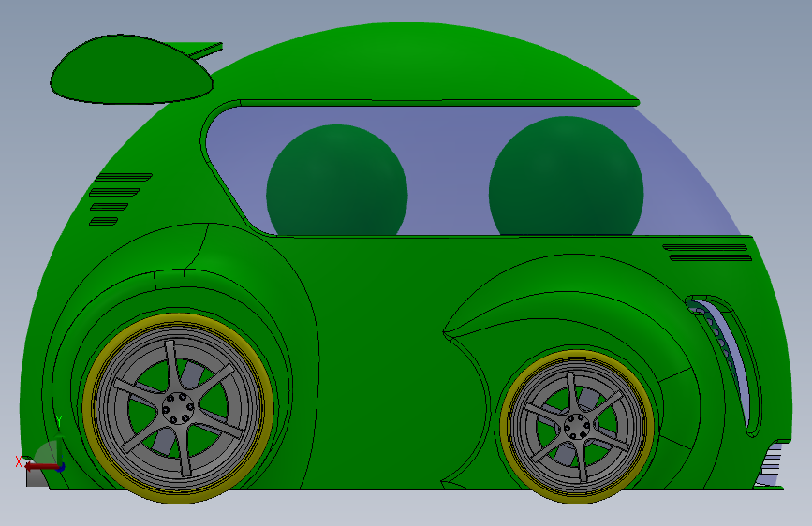Select the upper front vent slot near the window
The image size is (812, 526).
click(705, 247)
